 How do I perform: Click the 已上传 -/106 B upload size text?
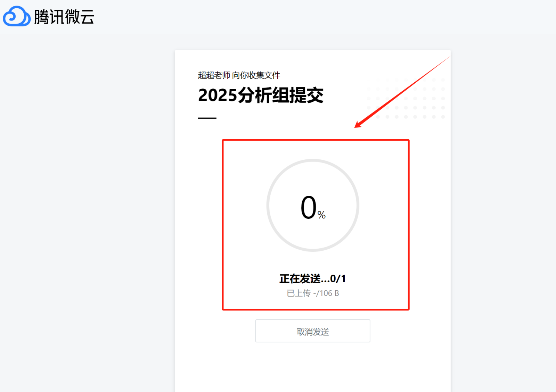(313, 293)
